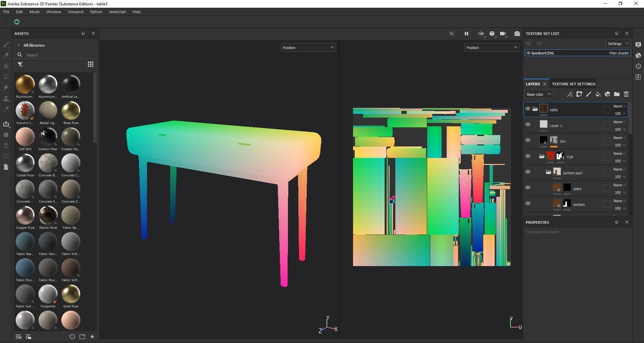Viewport: 644px width, 343px height.
Task: Toggle lambert3SG texture set visibility
Action: click(528, 53)
